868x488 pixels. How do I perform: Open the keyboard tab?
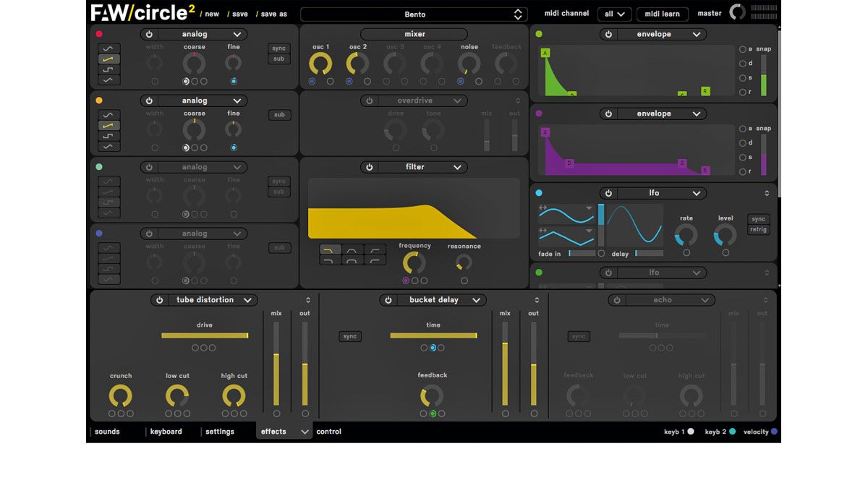click(166, 432)
